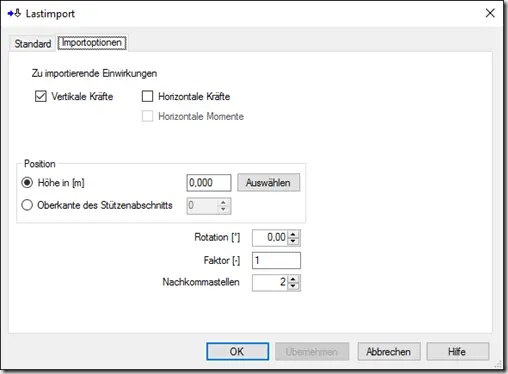Click the Höhe value field showing 0,000

tap(209, 183)
